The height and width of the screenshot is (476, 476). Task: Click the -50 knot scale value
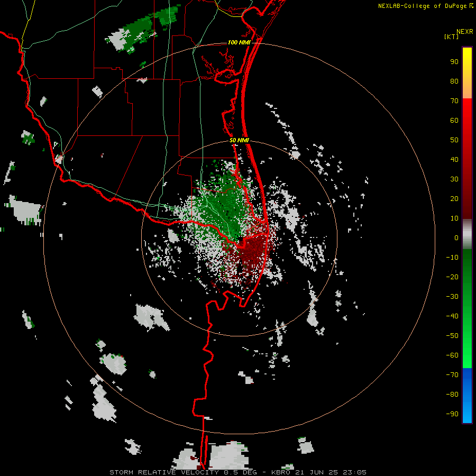452,336
